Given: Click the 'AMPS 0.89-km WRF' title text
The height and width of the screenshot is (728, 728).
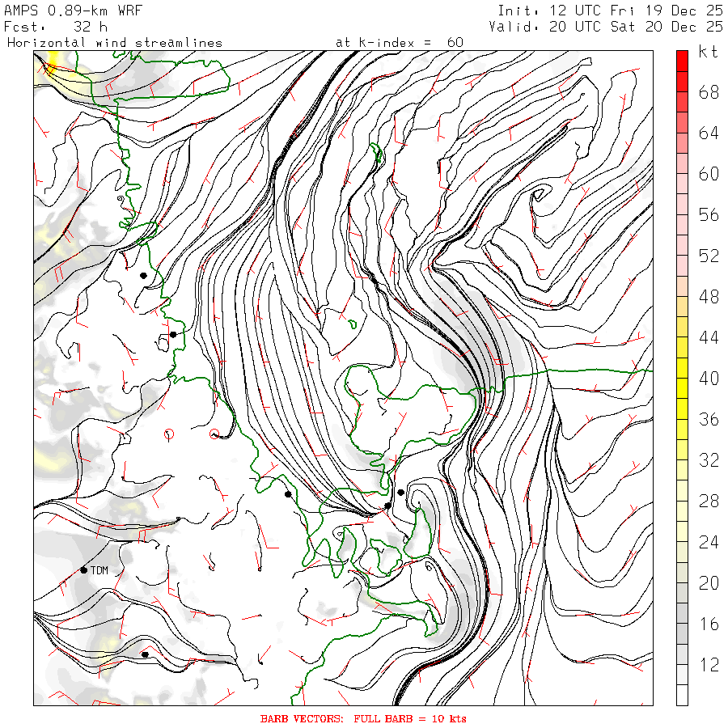Looking at the screenshot, I should 73,11.
